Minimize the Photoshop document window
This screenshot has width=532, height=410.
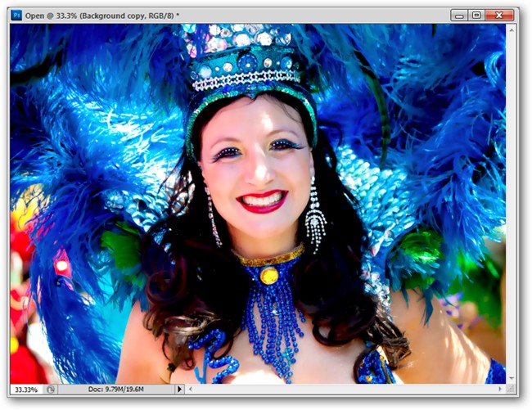[459, 16]
